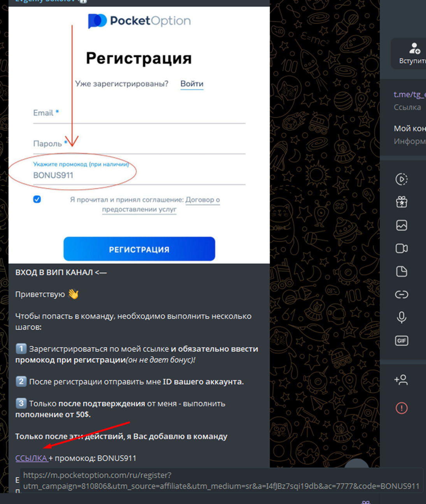Click the promo code BONUS911 field
This screenshot has width=426, height=504.
point(139,173)
